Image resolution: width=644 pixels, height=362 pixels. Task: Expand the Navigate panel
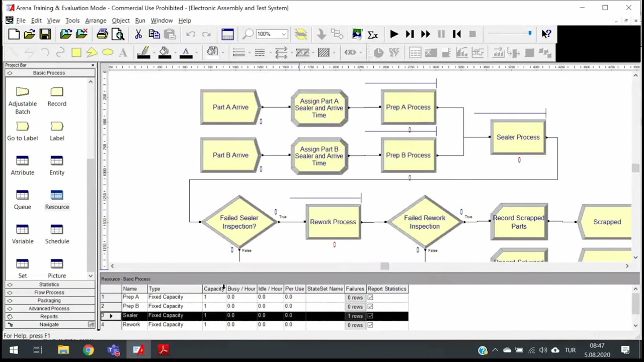point(49,325)
